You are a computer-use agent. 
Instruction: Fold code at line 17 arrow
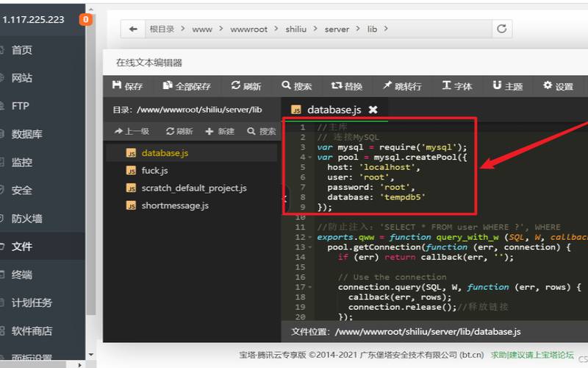click(309, 287)
